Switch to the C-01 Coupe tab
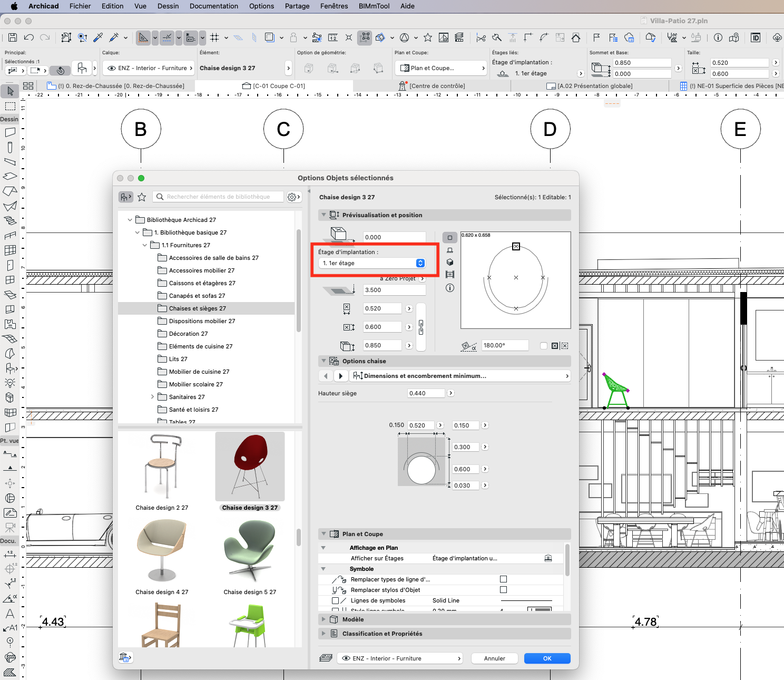The width and height of the screenshot is (784, 680). [274, 86]
